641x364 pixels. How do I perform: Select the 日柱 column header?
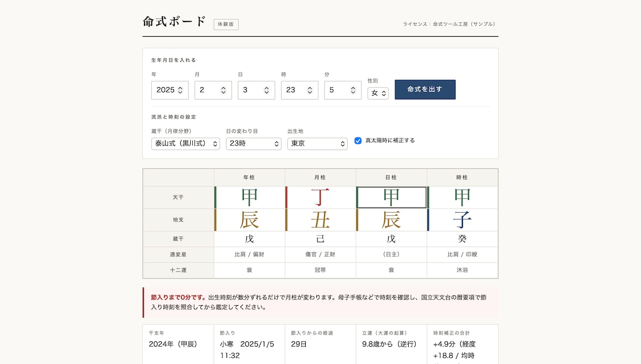(x=391, y=178)
